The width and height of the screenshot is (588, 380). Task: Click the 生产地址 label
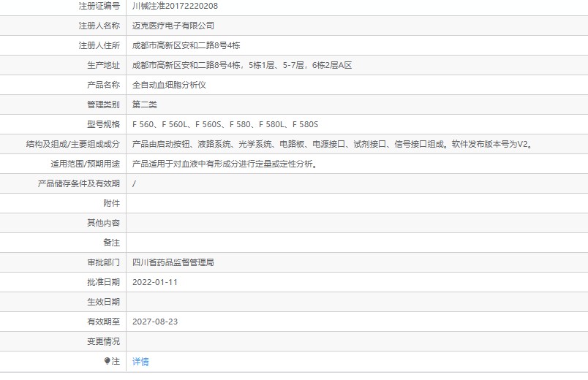point(104,65)
